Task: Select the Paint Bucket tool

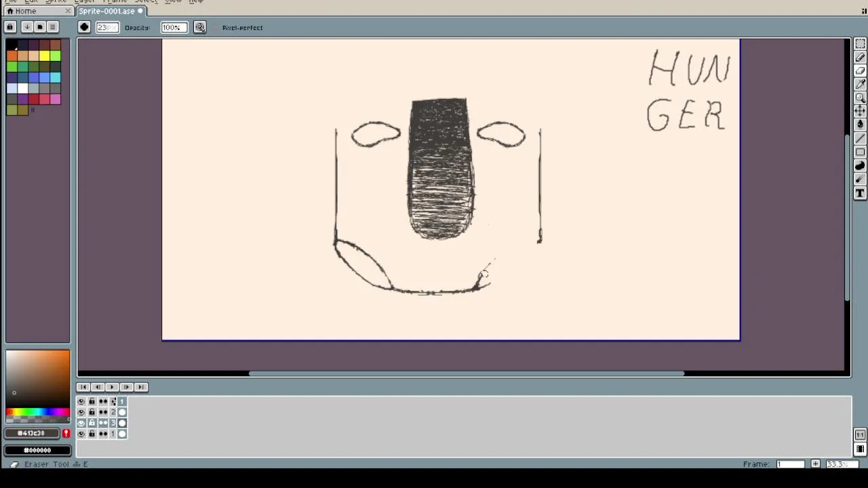Action: [860, 125]
